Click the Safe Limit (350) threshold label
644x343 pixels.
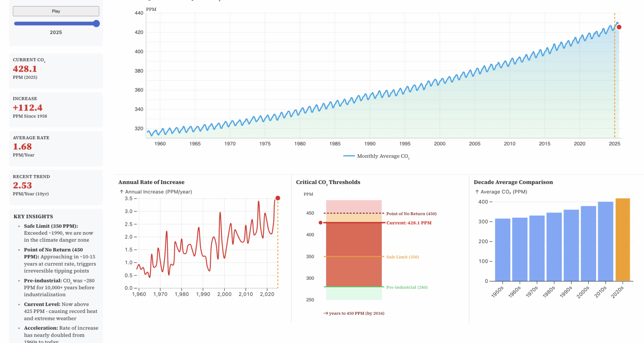point(402,257)
